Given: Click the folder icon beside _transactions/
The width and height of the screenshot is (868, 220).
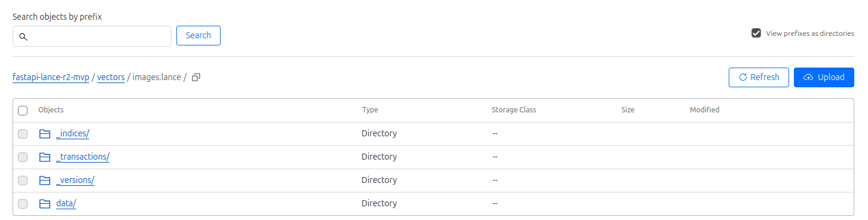Looking at the screenshot, I should pos(45,157).
